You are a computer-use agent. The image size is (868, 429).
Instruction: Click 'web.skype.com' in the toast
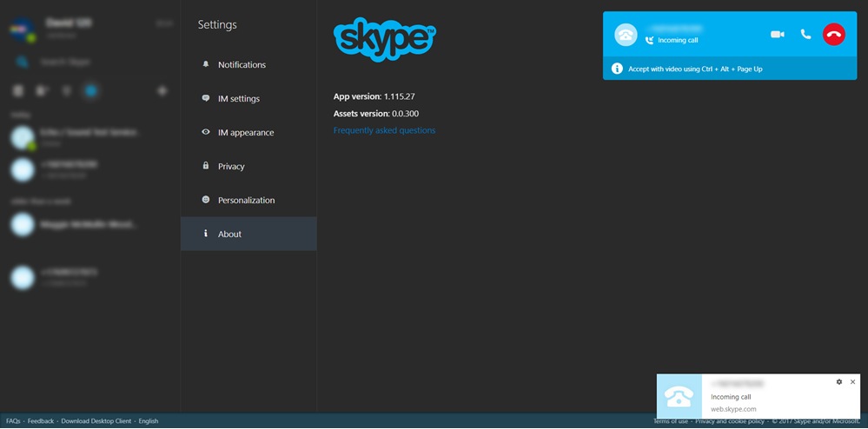pos(733,410)
